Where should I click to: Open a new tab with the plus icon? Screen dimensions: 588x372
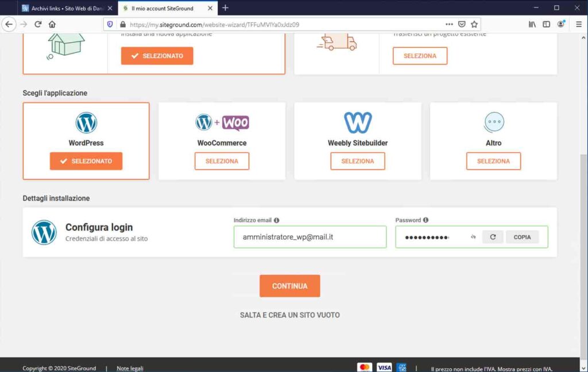pyautogui.click(x=225, y=8)
